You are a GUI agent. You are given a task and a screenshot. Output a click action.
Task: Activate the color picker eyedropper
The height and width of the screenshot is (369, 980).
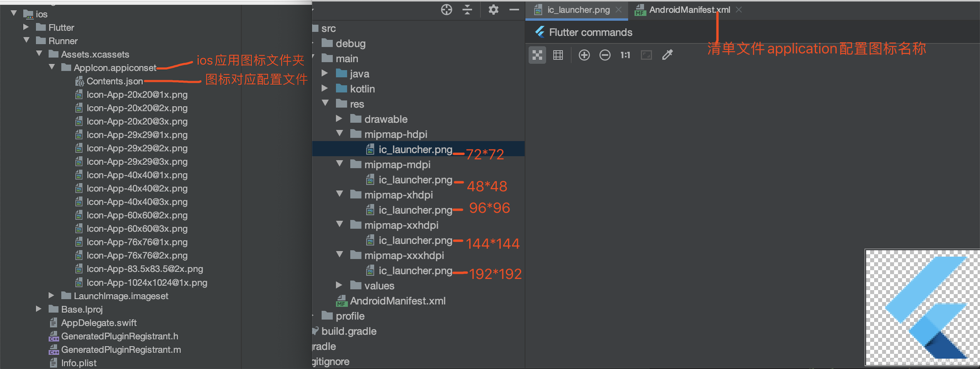668,55
